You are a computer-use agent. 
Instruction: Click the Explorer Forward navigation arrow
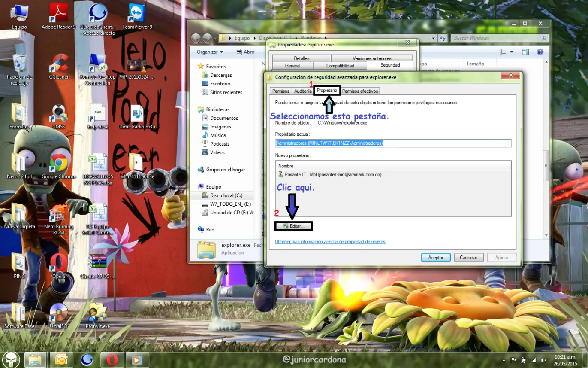pos(207,38)
